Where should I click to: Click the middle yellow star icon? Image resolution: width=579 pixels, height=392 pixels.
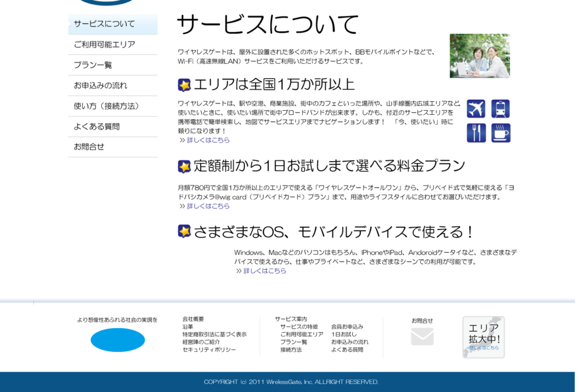(184, 166)
